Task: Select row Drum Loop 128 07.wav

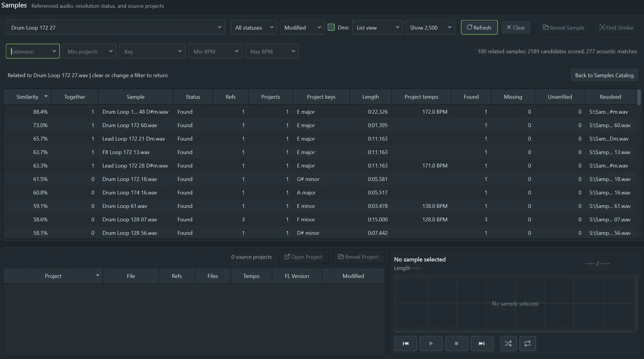Action: tap(320, 219)
